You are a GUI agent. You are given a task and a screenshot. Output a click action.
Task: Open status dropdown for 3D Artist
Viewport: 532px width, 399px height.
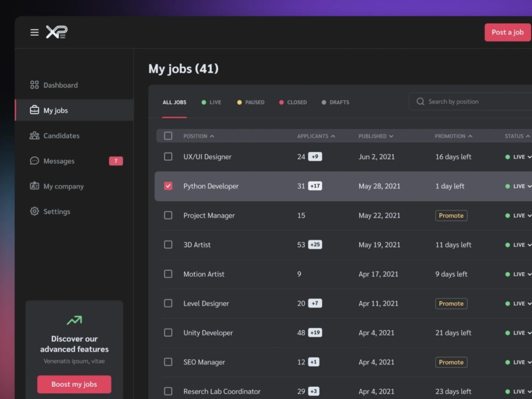(518, 245)
